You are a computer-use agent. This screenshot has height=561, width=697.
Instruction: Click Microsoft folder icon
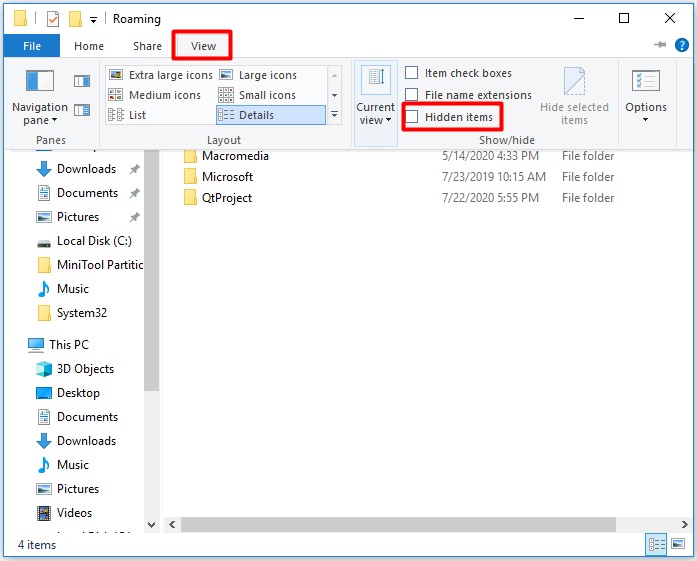[190, 177]
